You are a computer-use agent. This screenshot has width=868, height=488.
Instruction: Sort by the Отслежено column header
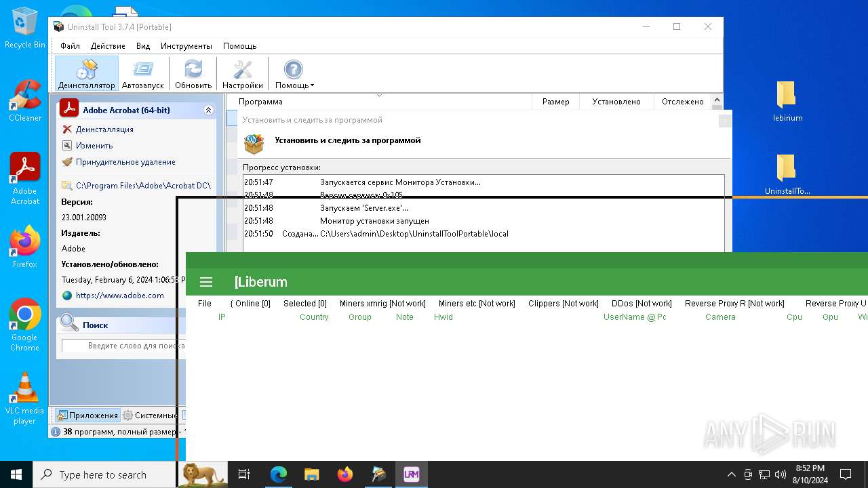click(683, 102)
